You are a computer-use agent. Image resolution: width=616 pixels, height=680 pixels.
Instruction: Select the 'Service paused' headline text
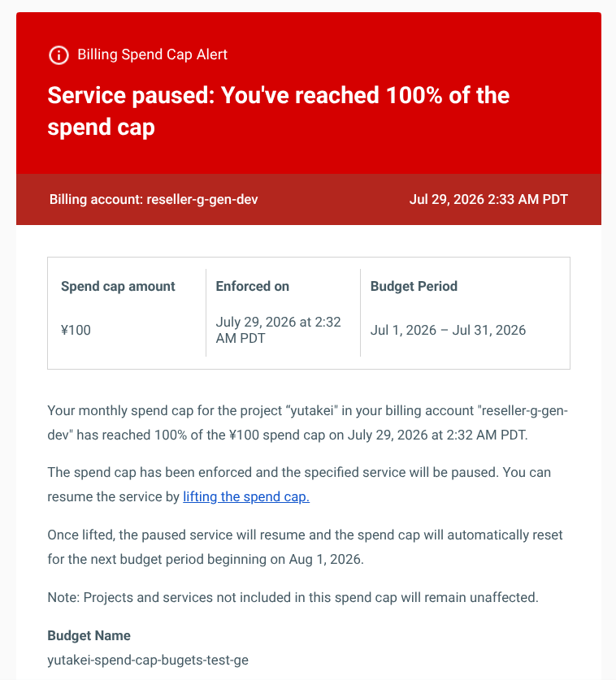click(x=278, y=111)
